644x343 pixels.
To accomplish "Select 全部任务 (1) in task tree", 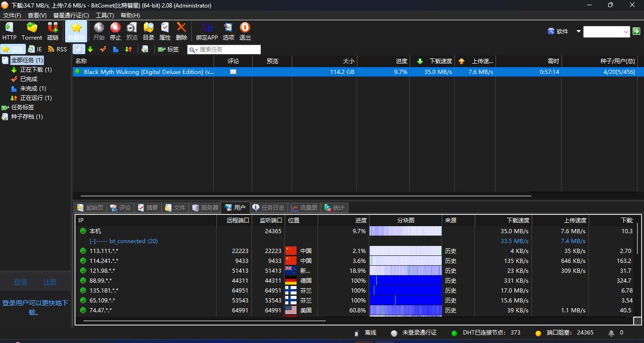I will pos(27,60).
